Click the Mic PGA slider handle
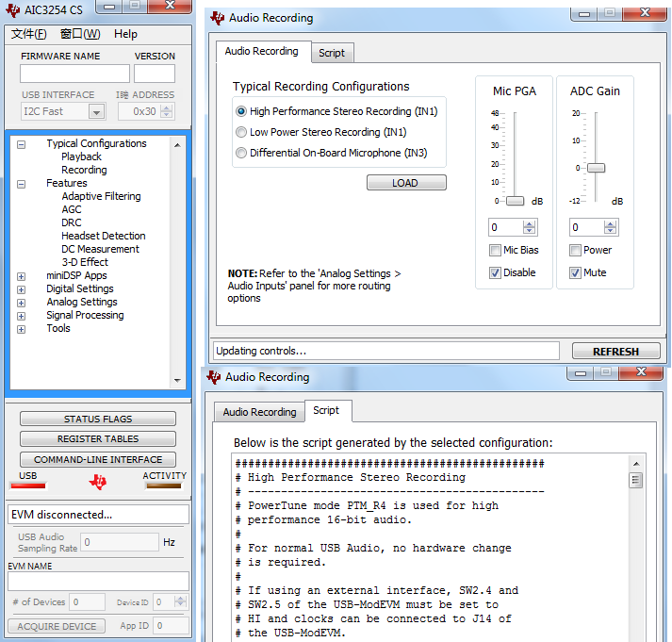Image resolution: width=672 pixels, height=642 pixels. pyautogui.click(x=515, y=201)
